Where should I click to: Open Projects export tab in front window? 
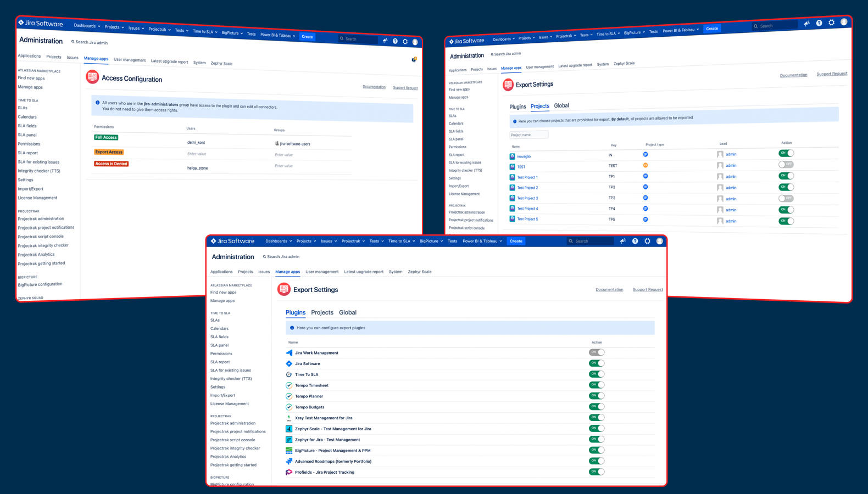click(322, 312)
